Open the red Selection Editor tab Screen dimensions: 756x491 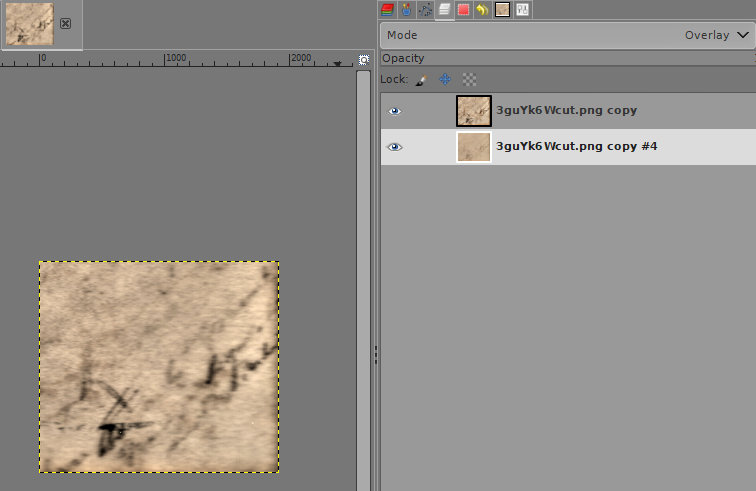point(464,10)
